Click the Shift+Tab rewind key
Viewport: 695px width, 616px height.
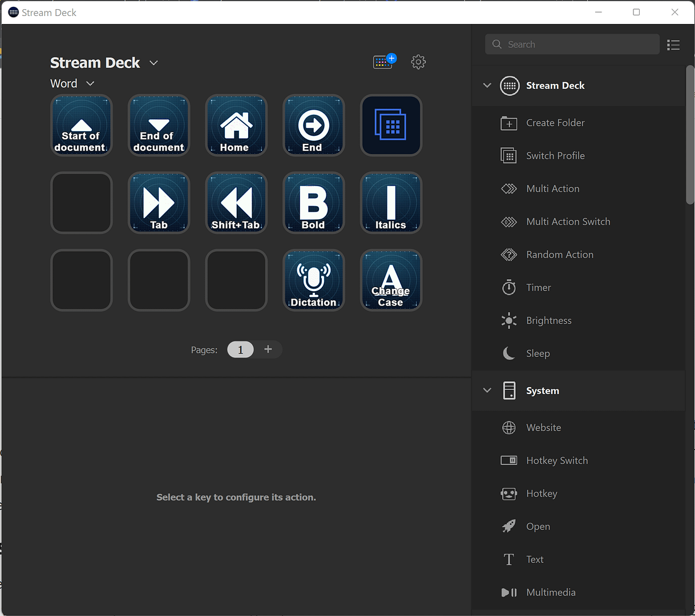(236, 203)
